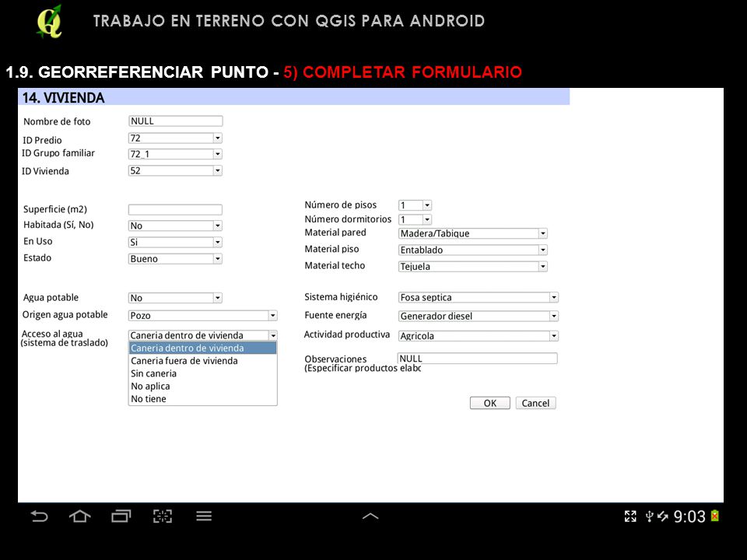Image resolution: width=747 pixels, height=560 pixels.
Task: Tap the upward chevron in bottom bar
Action: [x=370, y=516]
